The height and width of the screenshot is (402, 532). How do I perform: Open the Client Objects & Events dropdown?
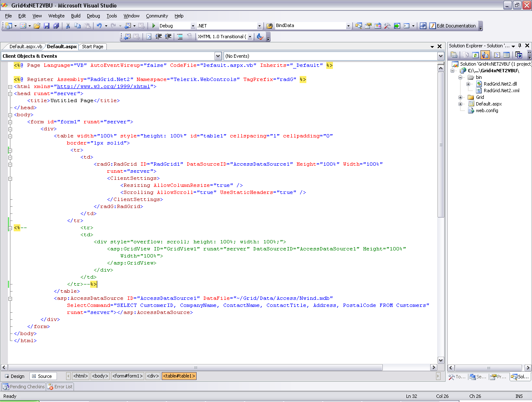point(218,56)
